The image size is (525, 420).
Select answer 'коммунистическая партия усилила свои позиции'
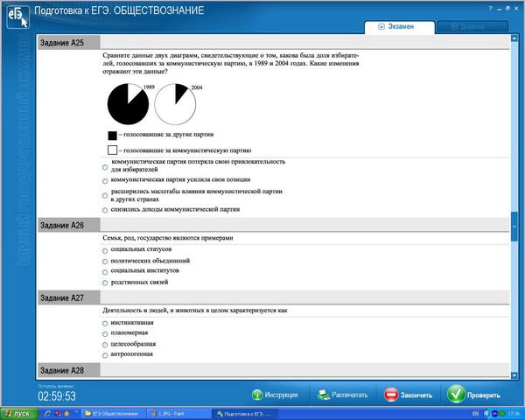coord(106,179)
